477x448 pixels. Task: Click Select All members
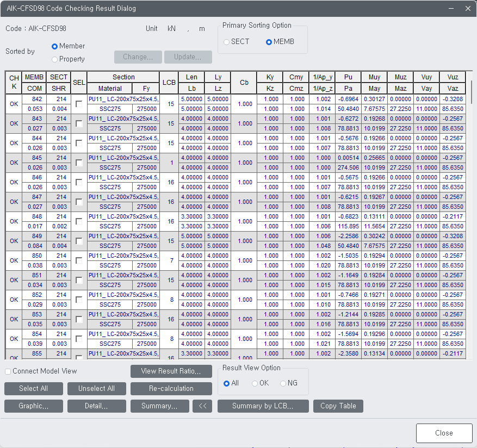point(33,388)
